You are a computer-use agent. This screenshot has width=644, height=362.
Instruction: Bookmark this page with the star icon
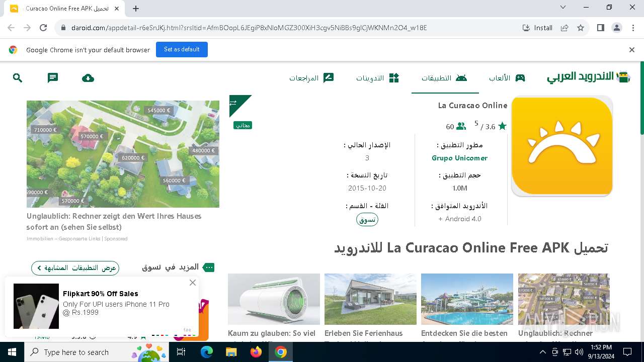pos(581,28)
